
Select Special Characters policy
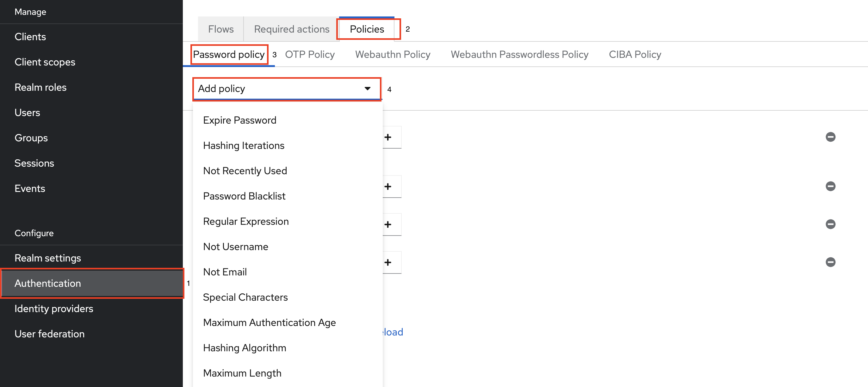(x=246, y=297)
